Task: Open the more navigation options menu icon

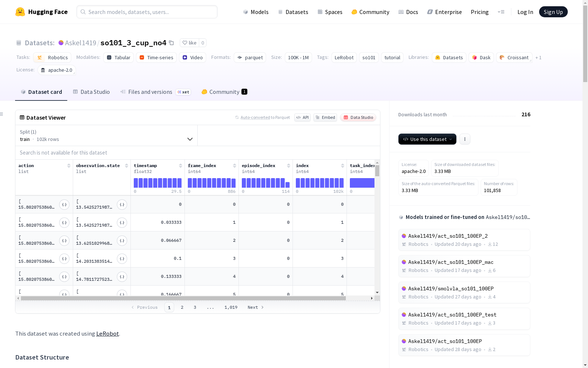Action: pyautogui.click(x=501, y=12)
